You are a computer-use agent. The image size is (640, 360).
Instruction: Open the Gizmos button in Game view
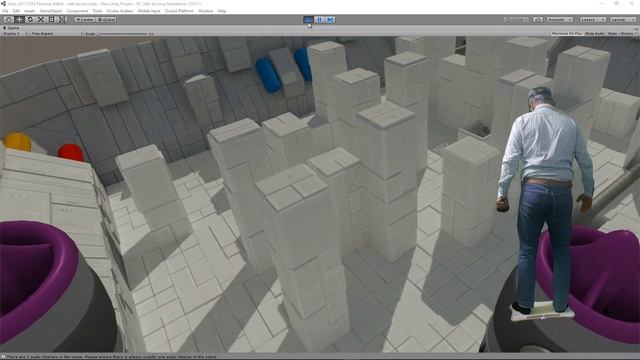coord(628,33)
